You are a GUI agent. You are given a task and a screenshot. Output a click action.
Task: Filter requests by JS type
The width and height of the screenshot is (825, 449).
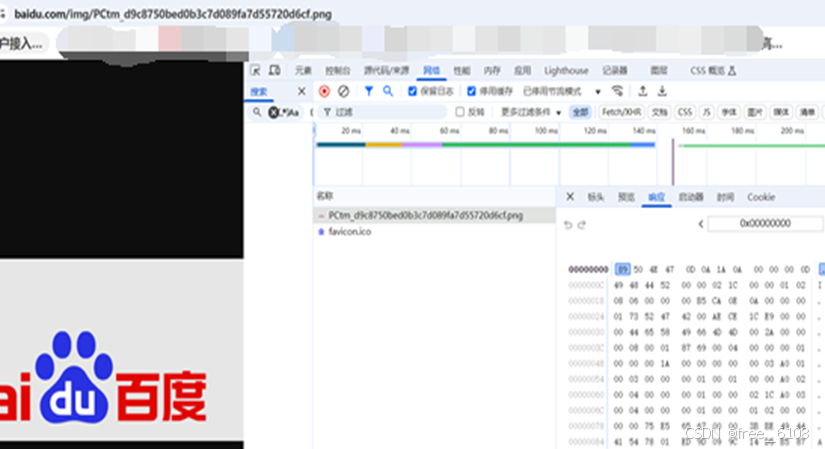coord(707,112)
